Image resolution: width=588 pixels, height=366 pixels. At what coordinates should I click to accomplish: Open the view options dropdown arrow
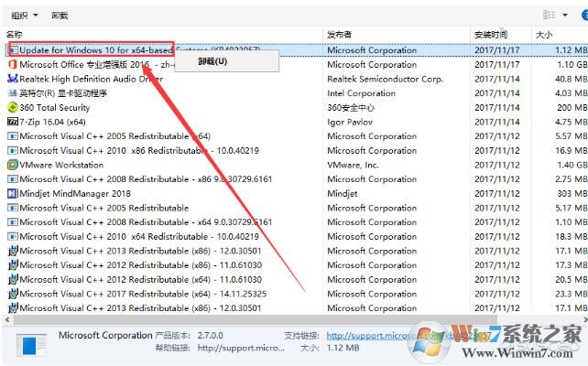[565, 15]
